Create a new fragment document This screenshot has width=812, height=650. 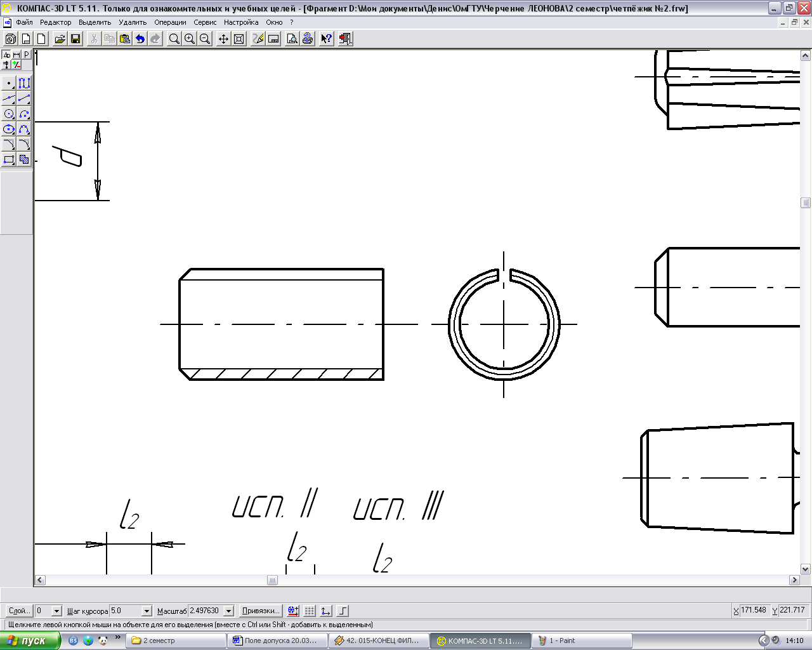pyautogui.click(x=41, y=39)
